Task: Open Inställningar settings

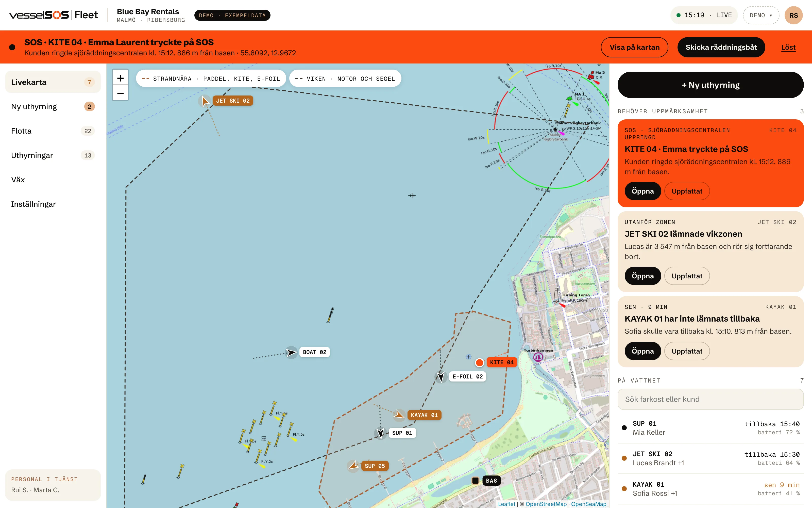Action: click(x=53, y=204)
